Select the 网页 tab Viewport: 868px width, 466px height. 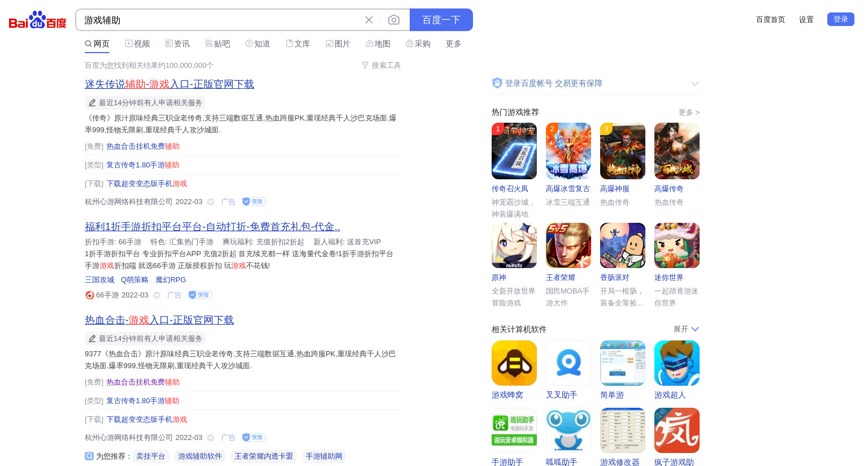pos(97,44)
